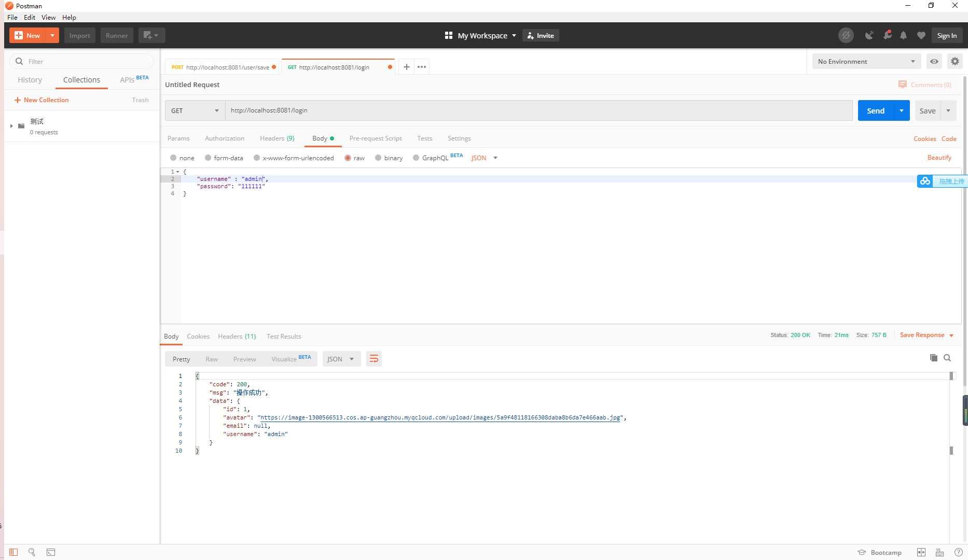The height and width of the screenshot is (560, 968).
Task: Open Postman console icon in status bar
Action: [51, 552]
